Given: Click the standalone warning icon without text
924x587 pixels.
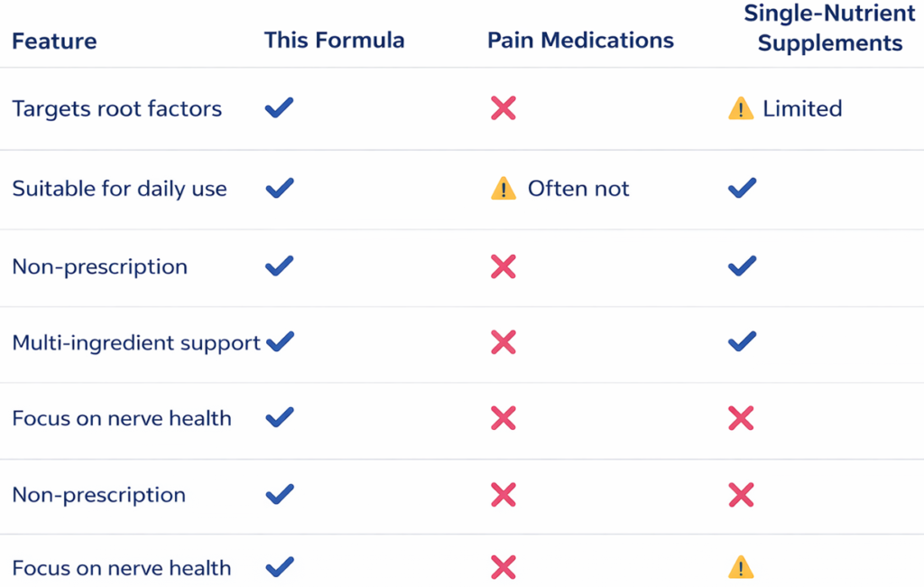Looking at the screenshot, I should tap(740, 568).
